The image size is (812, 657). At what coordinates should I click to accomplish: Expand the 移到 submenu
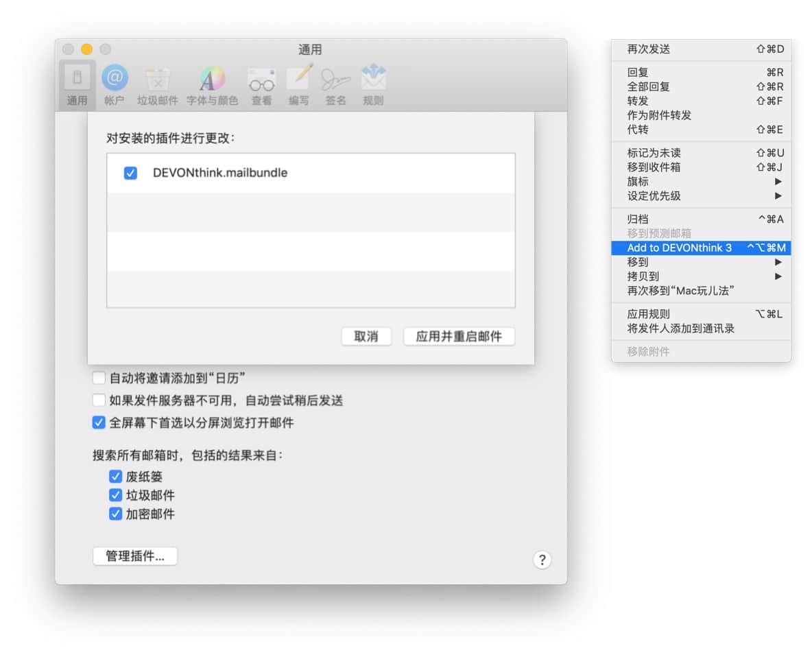coord(701,262)
